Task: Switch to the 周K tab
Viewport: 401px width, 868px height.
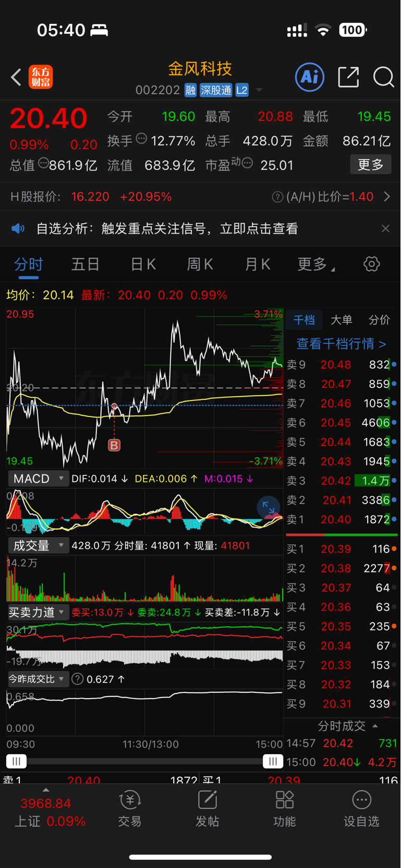Action: 200,264
